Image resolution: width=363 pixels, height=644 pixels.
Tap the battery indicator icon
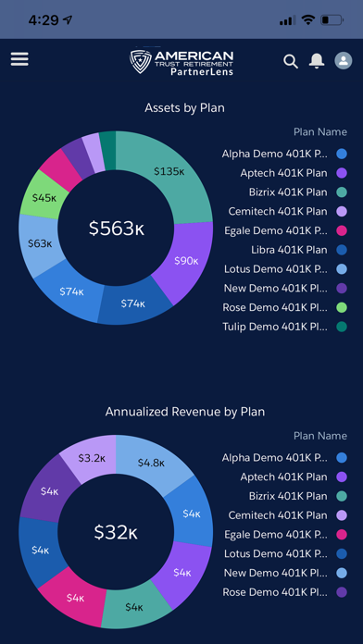(332, 19)
